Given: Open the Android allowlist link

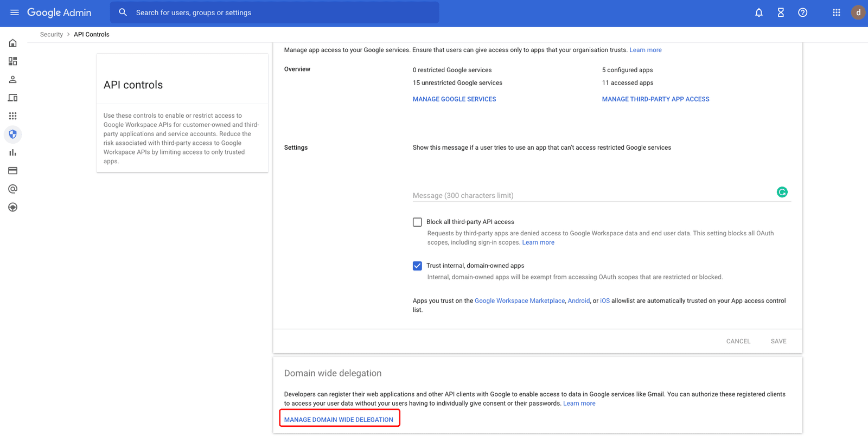Looking at the screenshot, I should (x=579, y=301).
